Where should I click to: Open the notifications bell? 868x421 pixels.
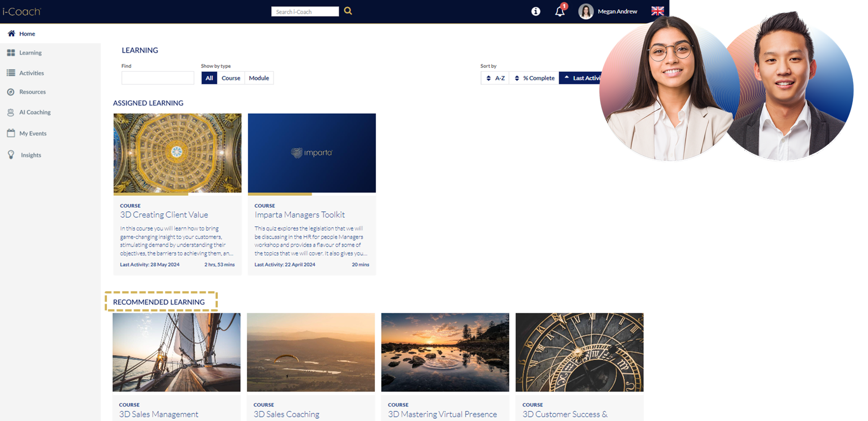[x=560, y=12]
